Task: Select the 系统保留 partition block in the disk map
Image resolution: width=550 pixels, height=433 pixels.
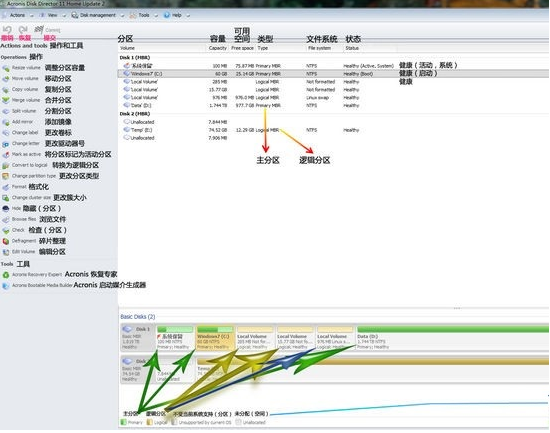Action: click(x=175, y=338)
